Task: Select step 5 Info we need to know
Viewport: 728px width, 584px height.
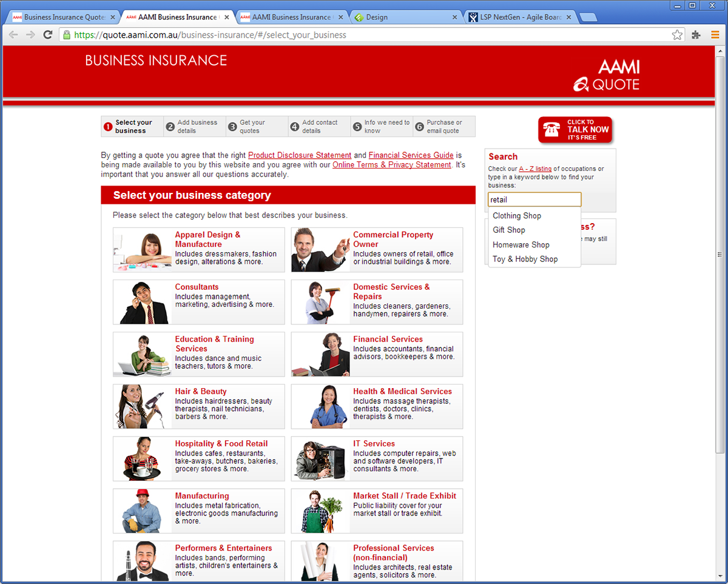Action: pyautogui.click(x=382, y=126)
